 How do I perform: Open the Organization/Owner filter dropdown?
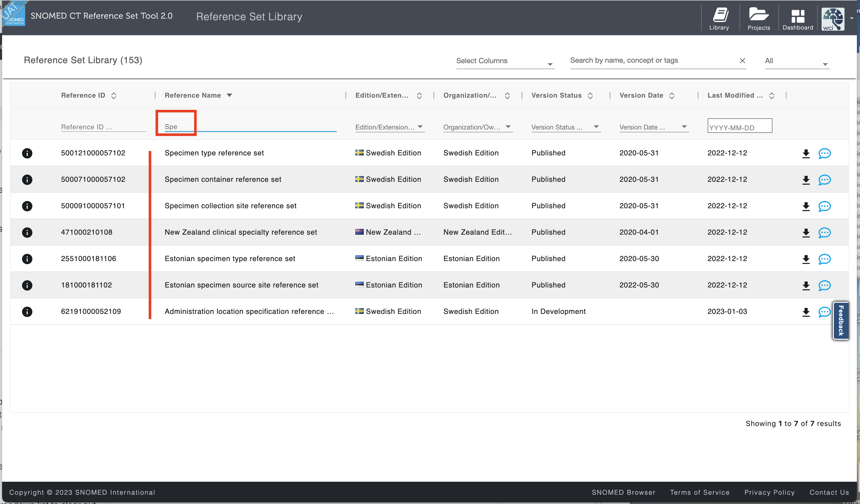click(478, 127)
